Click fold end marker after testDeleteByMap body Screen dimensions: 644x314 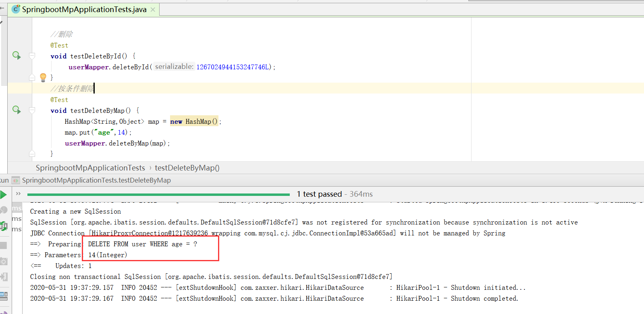click(32, 153)
